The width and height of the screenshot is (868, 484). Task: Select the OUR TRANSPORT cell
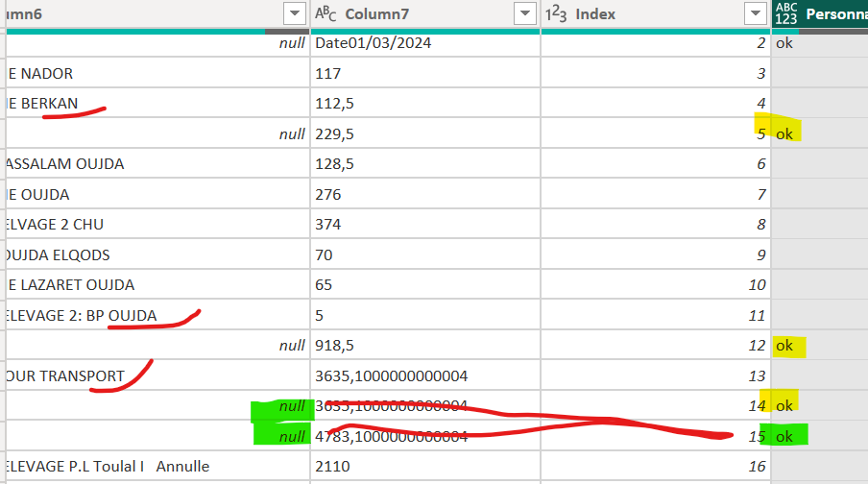pyautogui.click(x=157, y=375)
